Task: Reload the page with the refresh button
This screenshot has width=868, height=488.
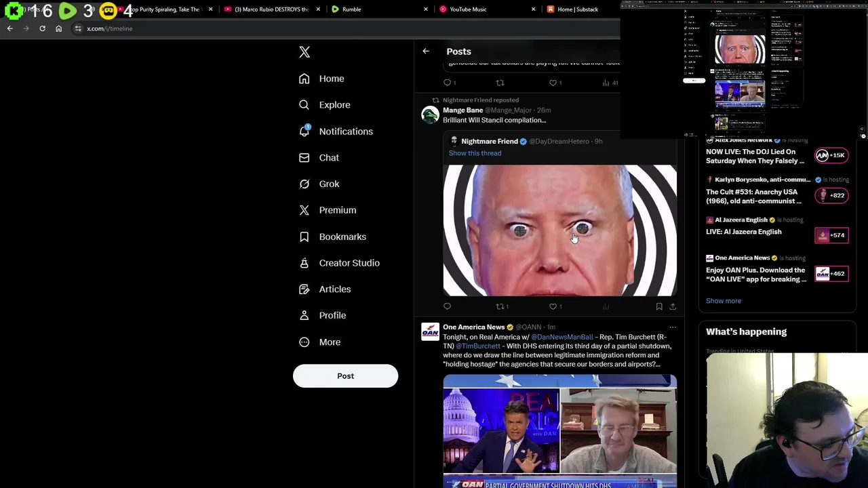Action: click(42, 28)
